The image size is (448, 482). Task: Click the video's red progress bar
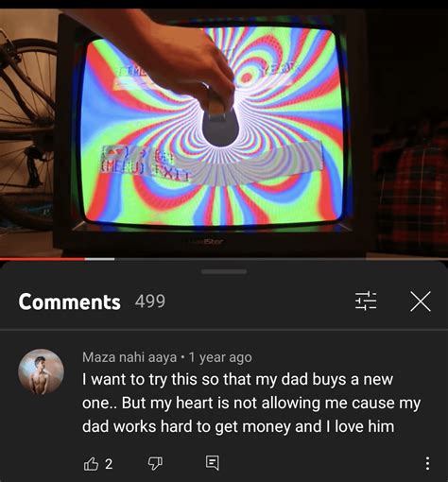[x=43, y=259]
